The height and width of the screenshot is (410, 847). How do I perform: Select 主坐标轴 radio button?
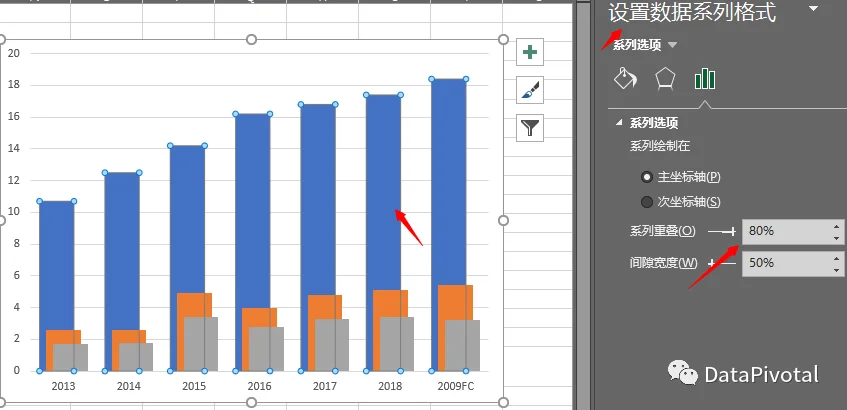point(646,177)
